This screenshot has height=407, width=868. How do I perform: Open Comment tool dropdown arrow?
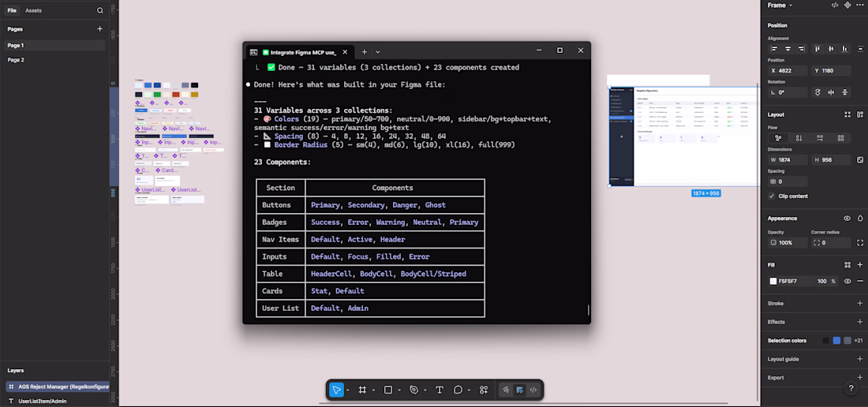point(469,390)
